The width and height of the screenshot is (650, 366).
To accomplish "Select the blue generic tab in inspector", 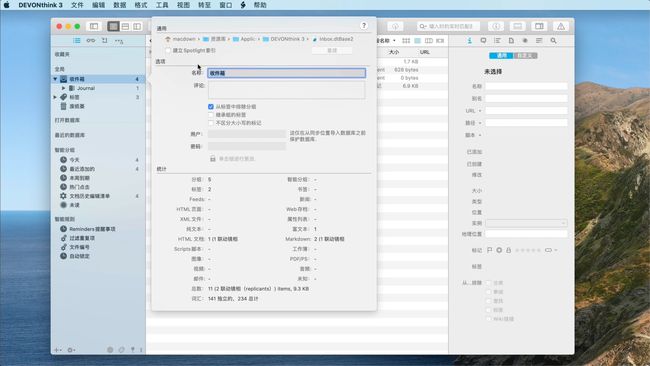I will [501, 56].
